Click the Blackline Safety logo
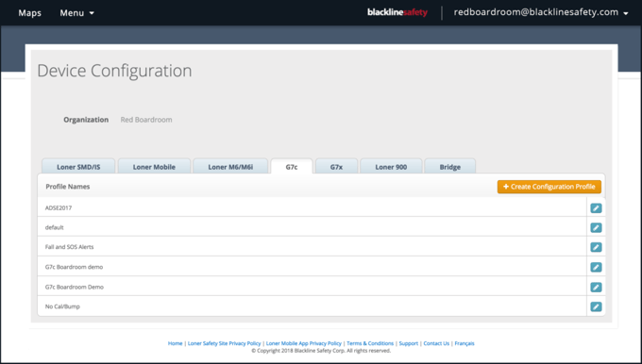 (397, 12)
